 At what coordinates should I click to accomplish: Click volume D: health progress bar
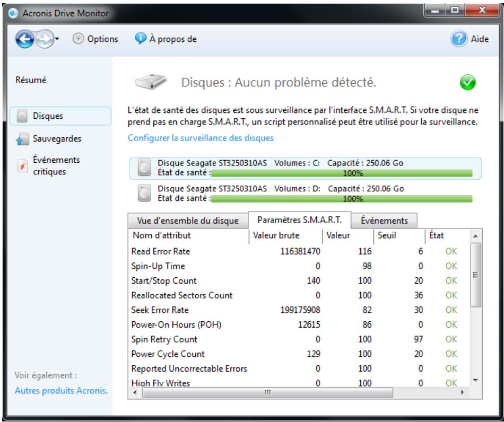tap(342, 199)
